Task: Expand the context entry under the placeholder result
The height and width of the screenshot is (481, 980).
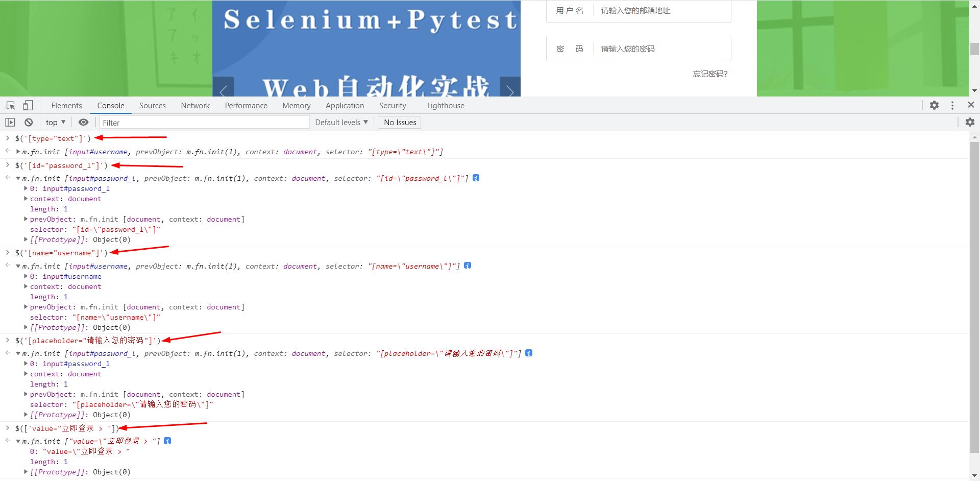Action: (x=26, y=374)
